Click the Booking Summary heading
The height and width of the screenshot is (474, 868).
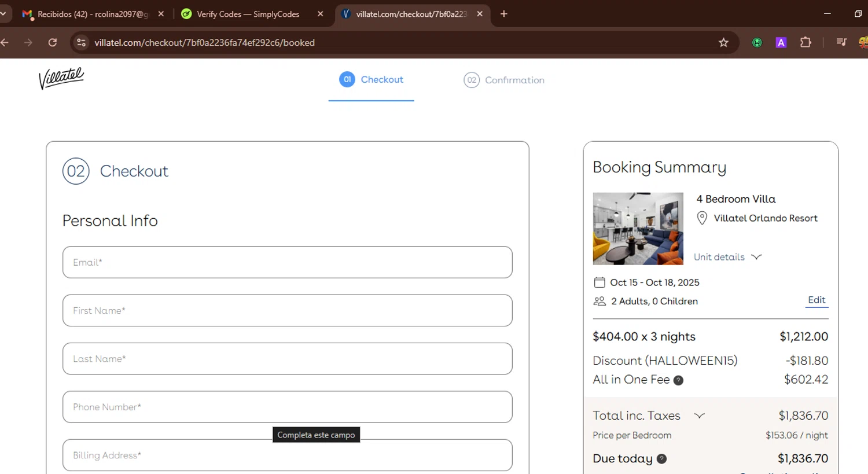[659, 167]
